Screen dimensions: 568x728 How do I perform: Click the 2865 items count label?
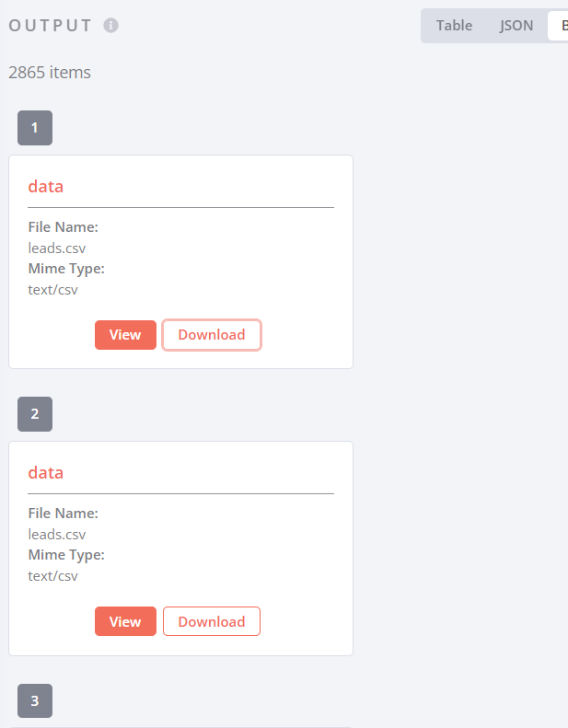[50, 73]
